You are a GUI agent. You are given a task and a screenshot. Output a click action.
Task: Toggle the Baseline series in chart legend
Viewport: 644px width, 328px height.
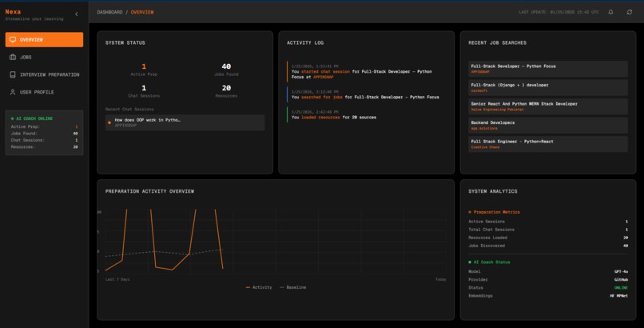coord(293,287)
